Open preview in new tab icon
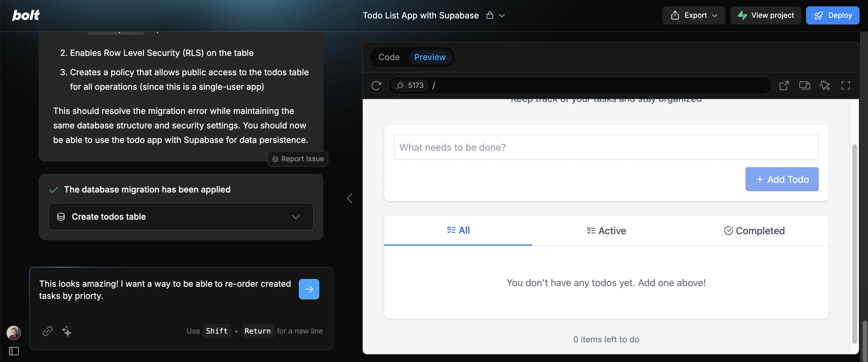 pyautogui.click(x=784, y=85)
